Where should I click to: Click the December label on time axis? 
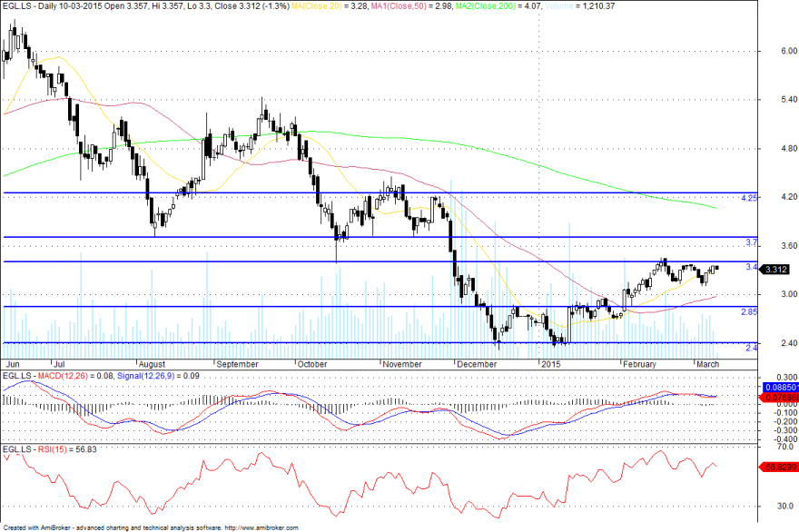pyautogui.click(x=477, y=364)
